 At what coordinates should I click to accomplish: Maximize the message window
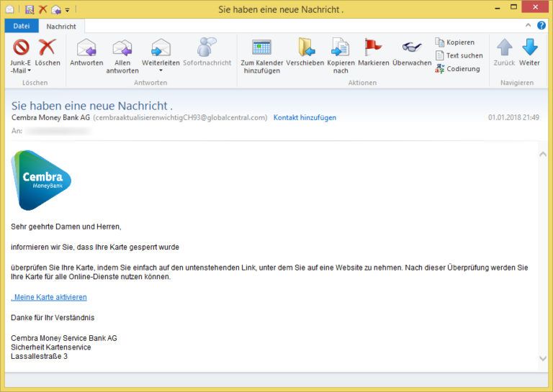(x=514, y=7)
